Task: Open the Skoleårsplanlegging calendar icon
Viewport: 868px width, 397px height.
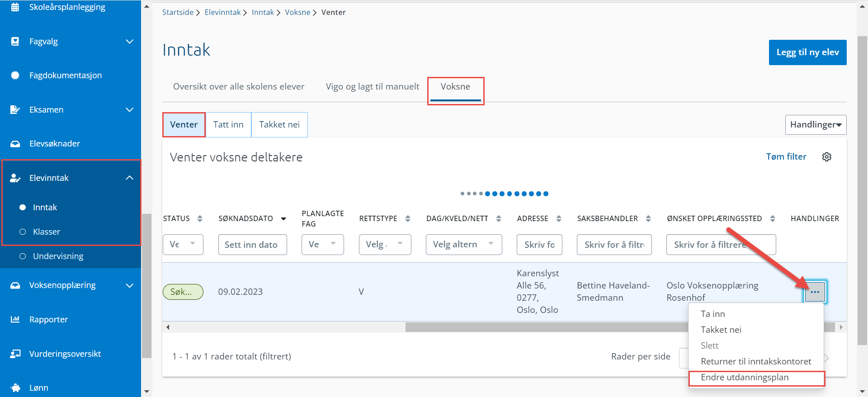Action: (15, 7)
